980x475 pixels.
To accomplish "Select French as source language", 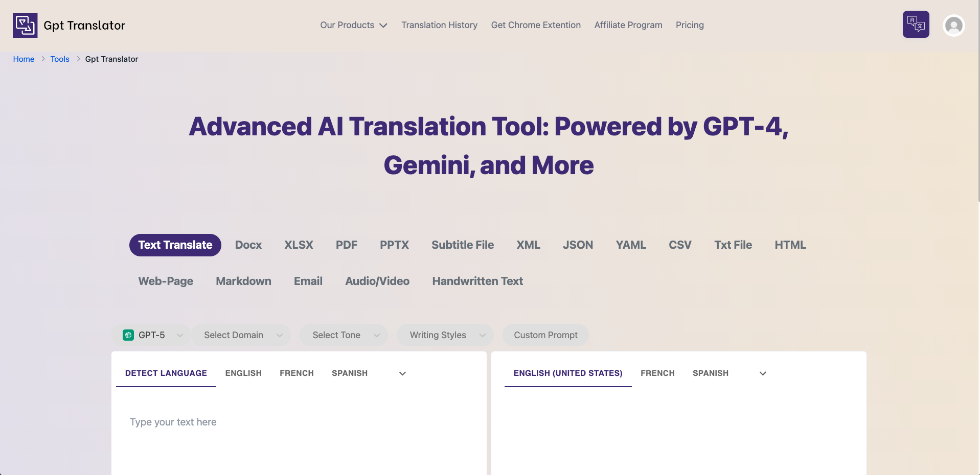I will pyautogui.click(x=297, y=373).
